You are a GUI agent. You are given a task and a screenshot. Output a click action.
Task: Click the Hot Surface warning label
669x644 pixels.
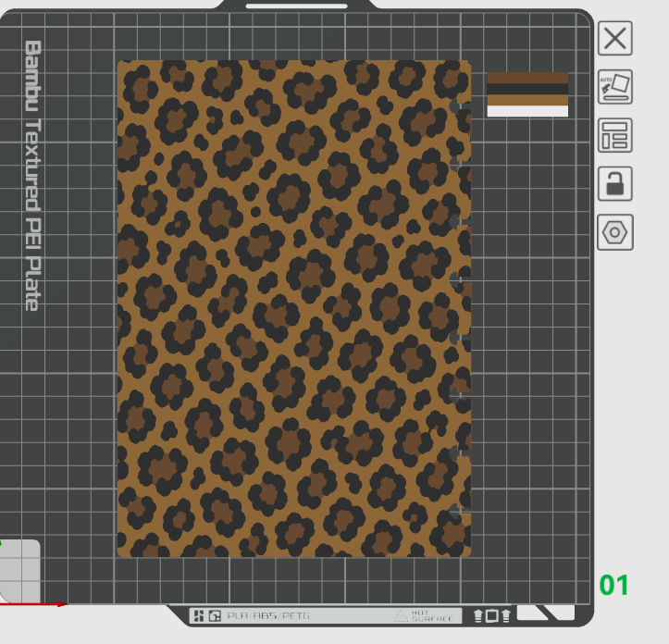pyautogui.click(x=423, y=615)
